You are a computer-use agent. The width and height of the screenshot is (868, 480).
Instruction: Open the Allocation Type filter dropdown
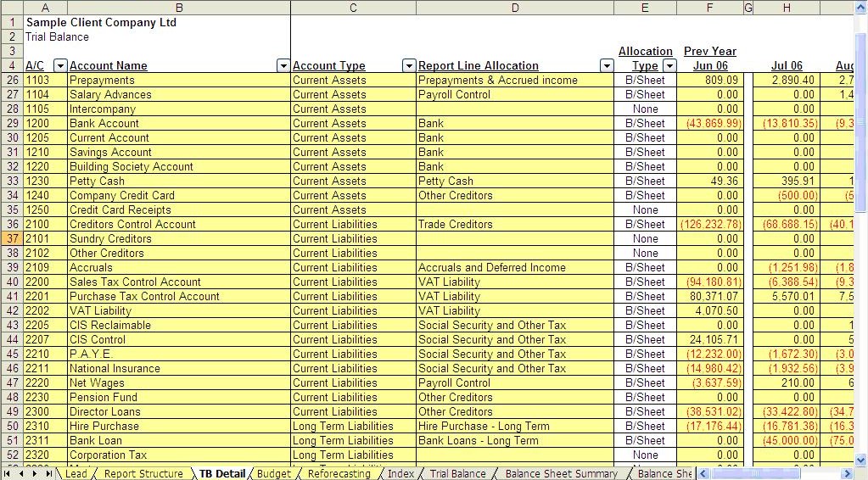point(669,66)
